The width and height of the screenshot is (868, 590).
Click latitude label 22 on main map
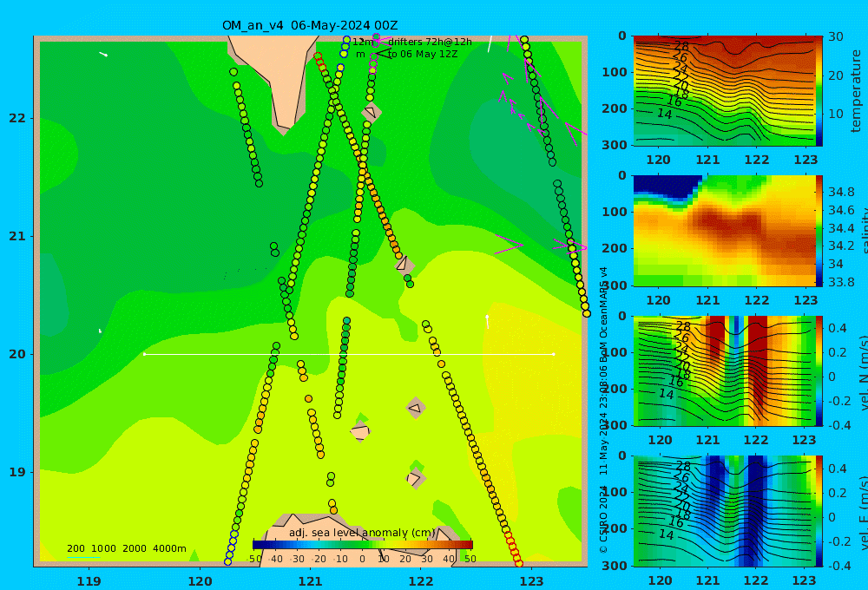[17, 119]
